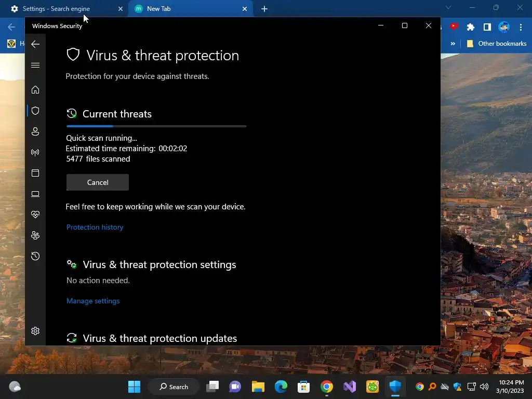This screenshot has height=399, width=532.
Task: Open the hamburger navigation menu in Windows Security
Action: pyautogui.click(x=35, y=65)
